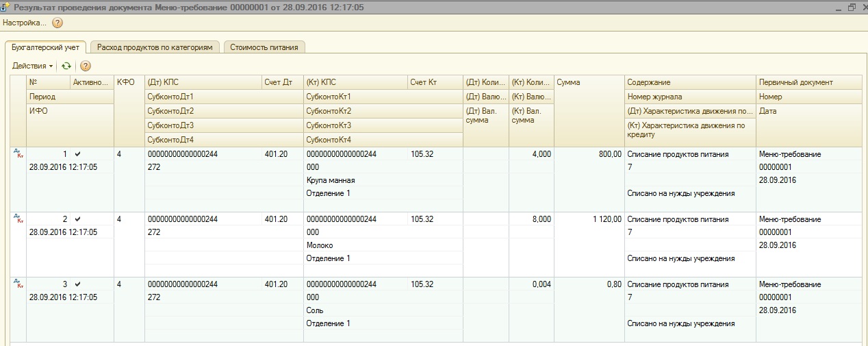
Task: Click the Дт/Кт icon of entry 3
Action: point(19,284)
